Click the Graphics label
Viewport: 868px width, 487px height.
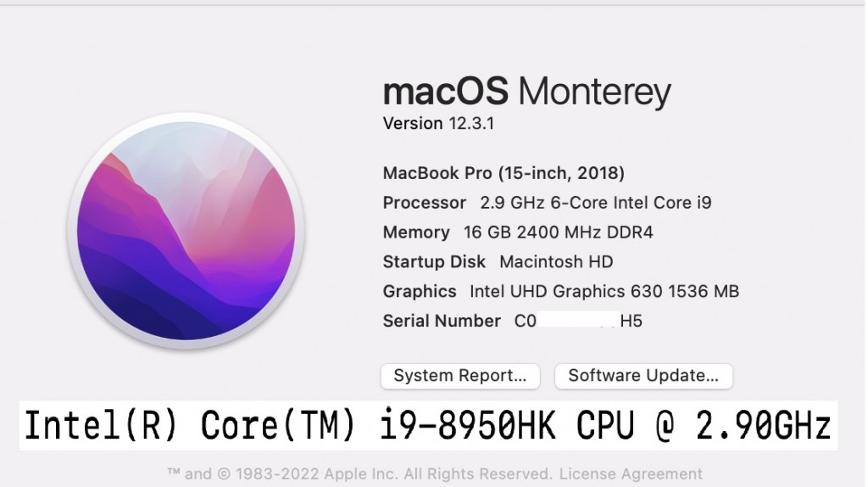point(419,291)
